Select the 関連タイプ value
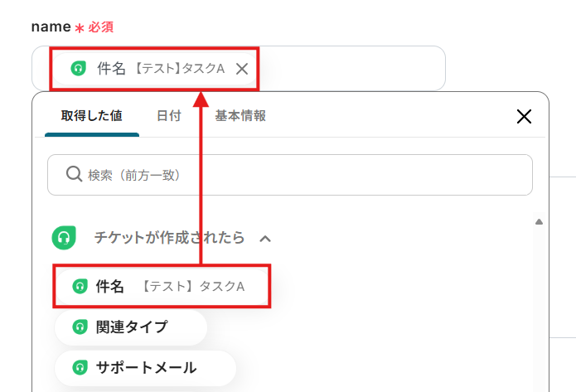This screenshot has width=576, height=392. 131,327
